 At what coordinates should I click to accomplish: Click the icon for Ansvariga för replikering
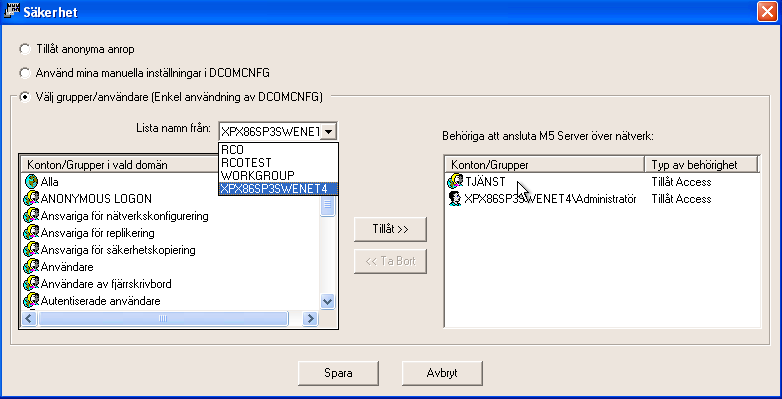(x=31, y=232)
